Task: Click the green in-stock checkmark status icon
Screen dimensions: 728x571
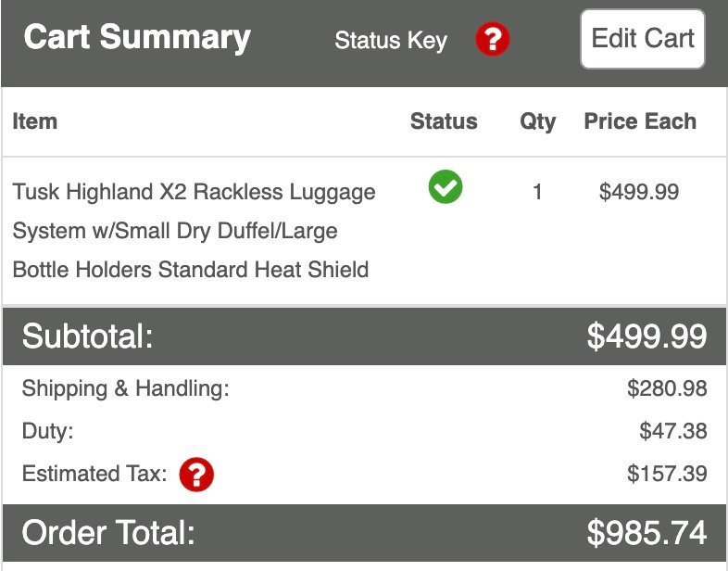Action: point(446,188)
